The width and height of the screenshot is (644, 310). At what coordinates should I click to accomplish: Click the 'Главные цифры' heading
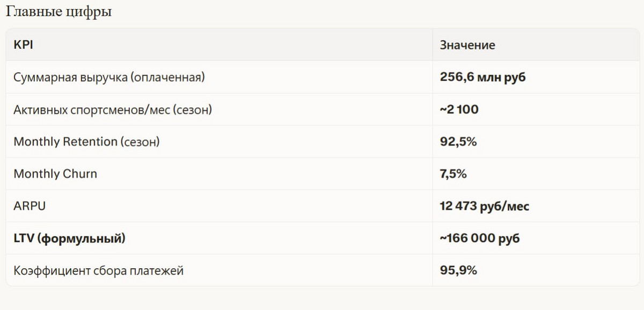[x=59, y=12]
